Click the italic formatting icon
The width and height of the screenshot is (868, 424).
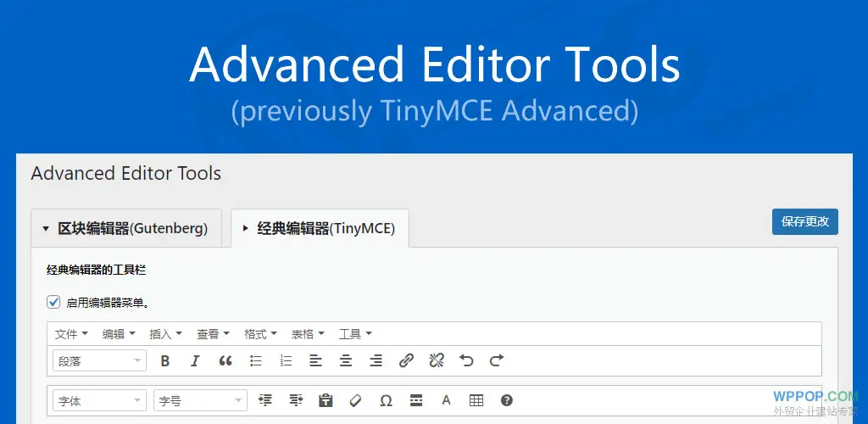click(x=195, y=360)
